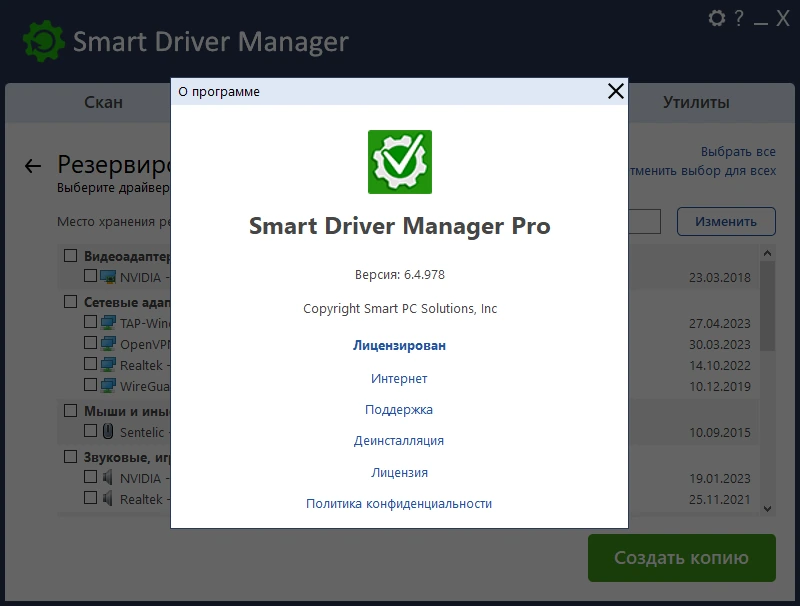Image resolution: width=800 pixels, height=606 pixels.
Task: Open the Лицензия link
Action: (x=399, y=472)
